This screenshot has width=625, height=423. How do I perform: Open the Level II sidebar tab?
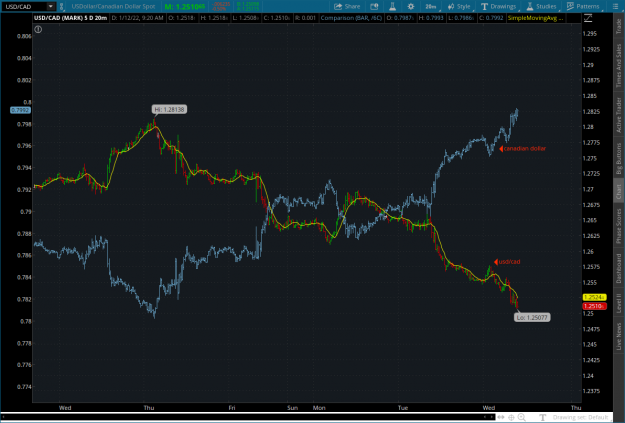(x=619, y=303)
